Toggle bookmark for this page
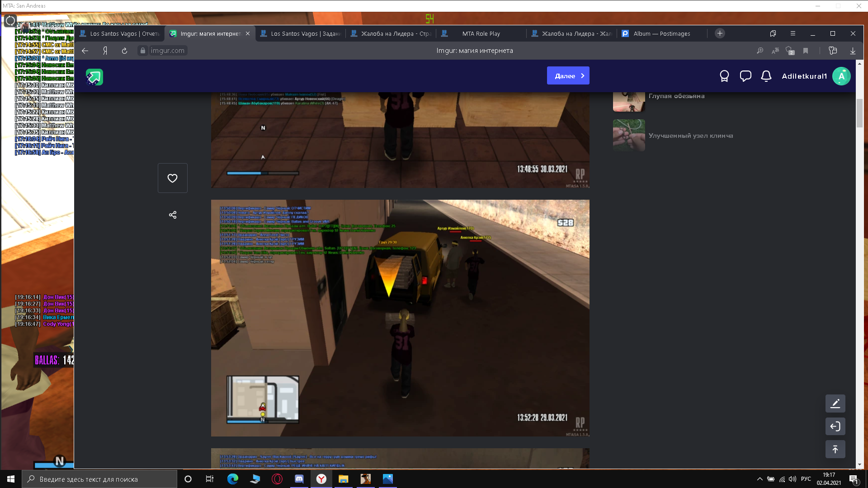Viewport: 868px width, 488px height. point(806,51)
